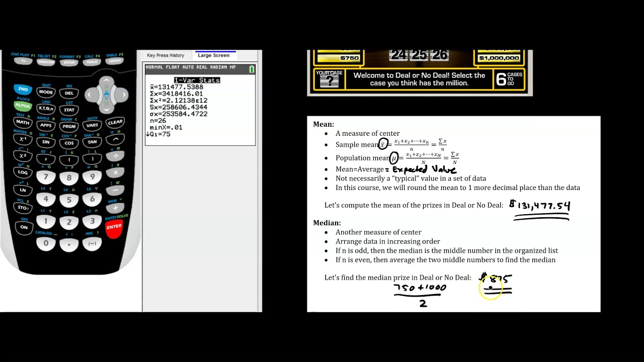Click the number 7 key
This screenshot has height=362, width=644.
point(46,177)
